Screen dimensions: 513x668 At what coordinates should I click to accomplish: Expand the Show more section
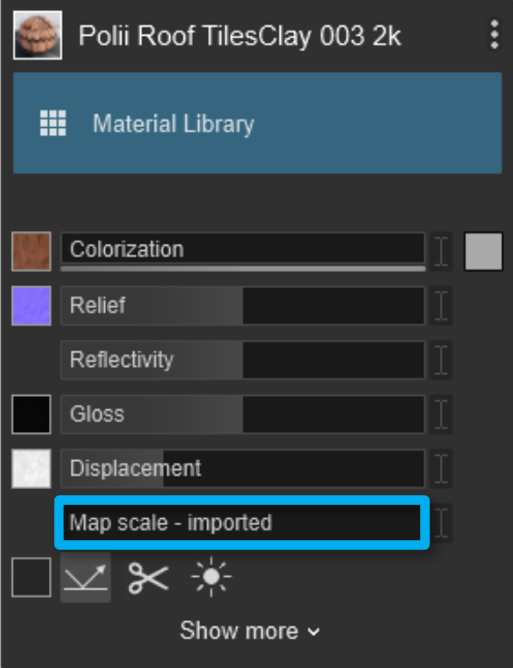click(249, 631)
